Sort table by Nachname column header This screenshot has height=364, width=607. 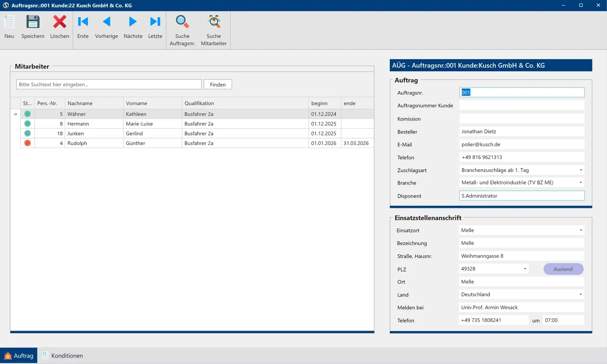[x=94, y=103]
